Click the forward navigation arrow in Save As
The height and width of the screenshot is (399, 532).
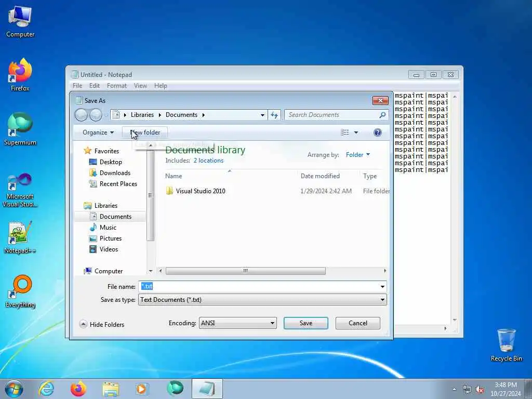coord(96,115)
